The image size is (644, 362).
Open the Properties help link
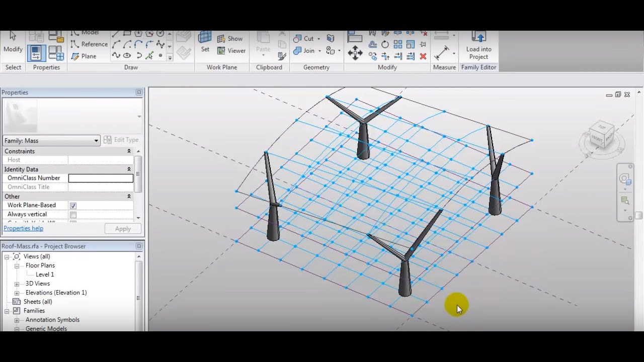(x=23, y=228)
